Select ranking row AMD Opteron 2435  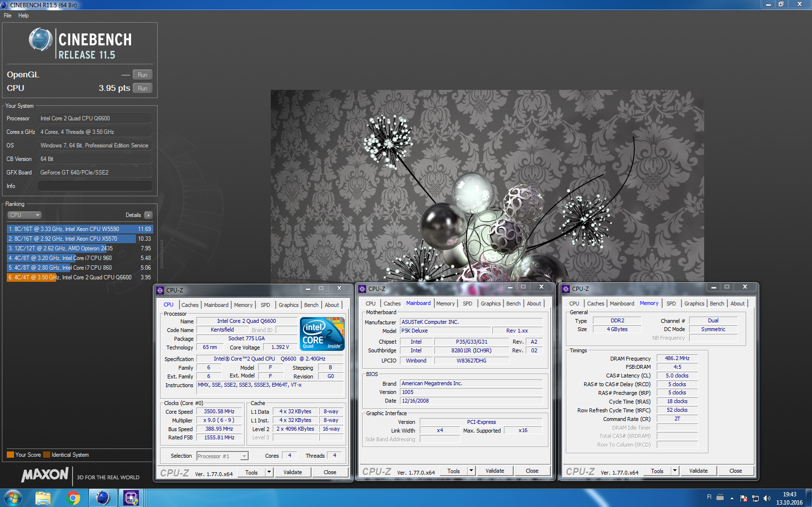pyautogui.click(x=79, y=248)
